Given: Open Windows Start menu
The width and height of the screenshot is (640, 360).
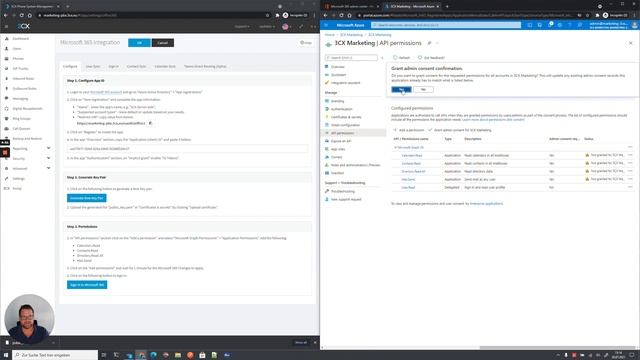Looking at the screenshot, I should click(x=6, y=355).
